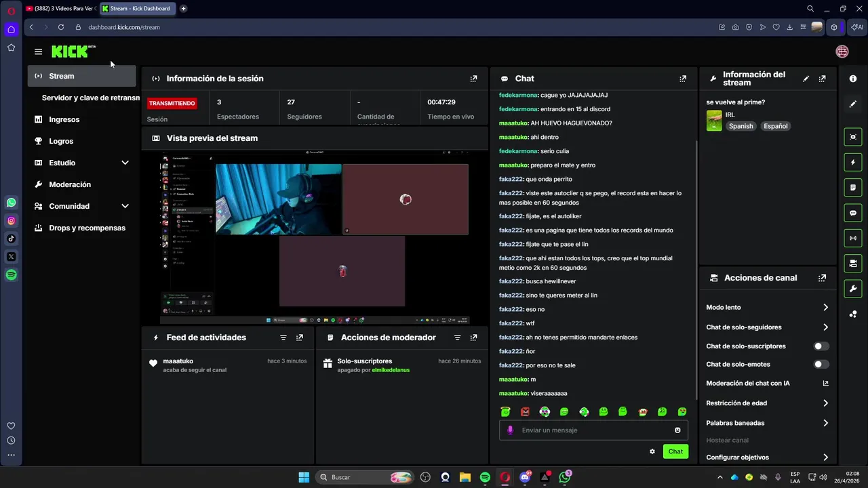Switch to the YouTube browser tab

61,9
